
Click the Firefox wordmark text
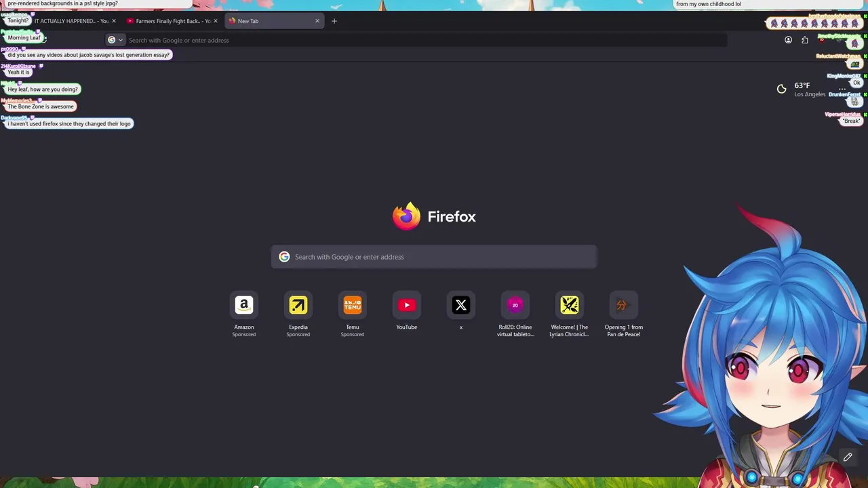pyautogui.click(x=452, y=217)
